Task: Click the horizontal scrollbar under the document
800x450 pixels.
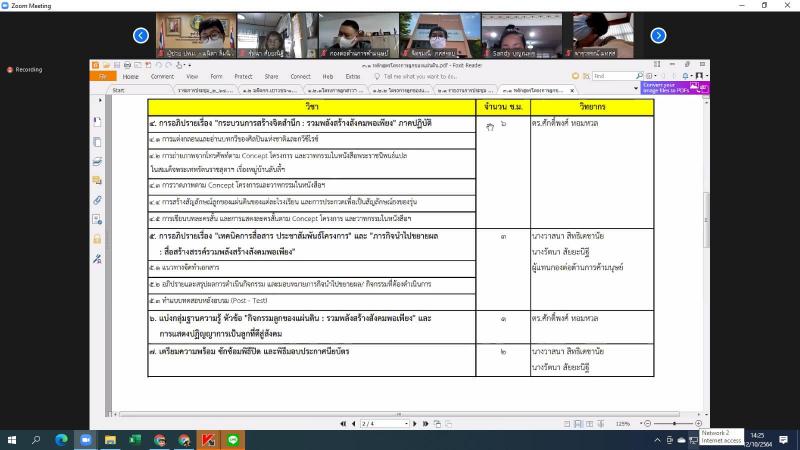Action: tap(399, 414)
